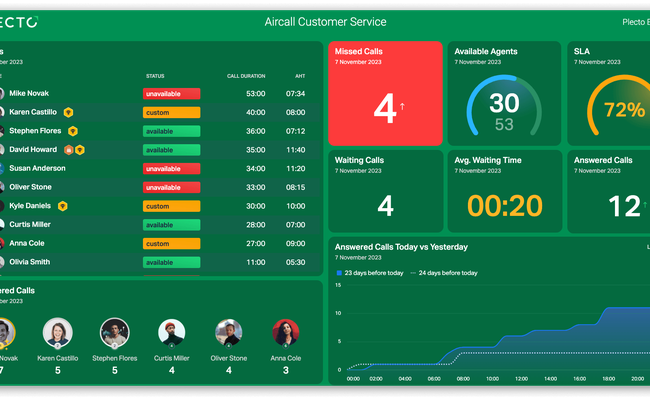Click David Howard's AHT value 11:40
Viewport: 650px width, 400px height.
(x=296, y=150)
